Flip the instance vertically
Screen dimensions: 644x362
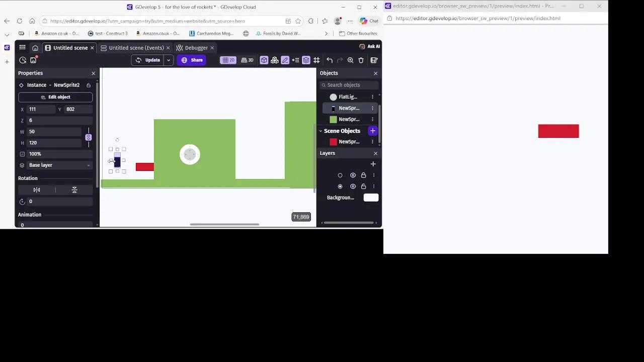pos(74,190)
